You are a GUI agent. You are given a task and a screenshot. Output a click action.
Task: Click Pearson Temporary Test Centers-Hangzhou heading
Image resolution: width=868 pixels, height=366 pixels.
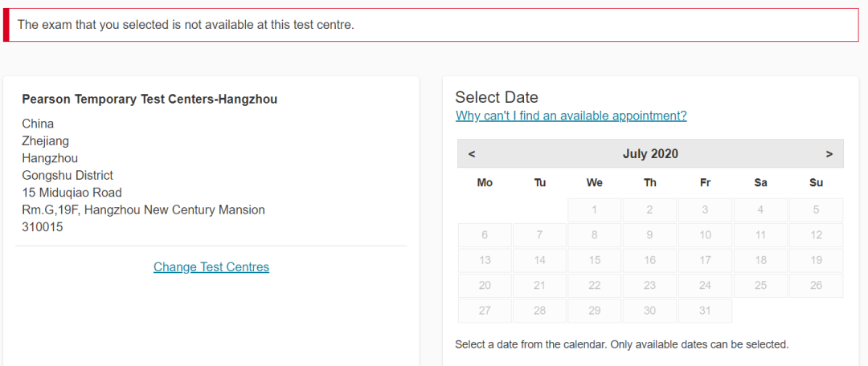149,100
